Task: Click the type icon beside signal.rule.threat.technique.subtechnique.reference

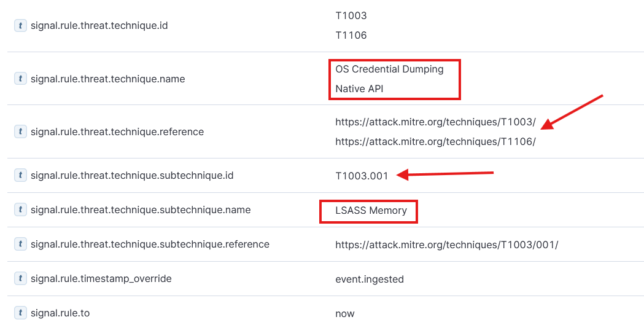Action: pyautogui.click(x=20, y=244)
